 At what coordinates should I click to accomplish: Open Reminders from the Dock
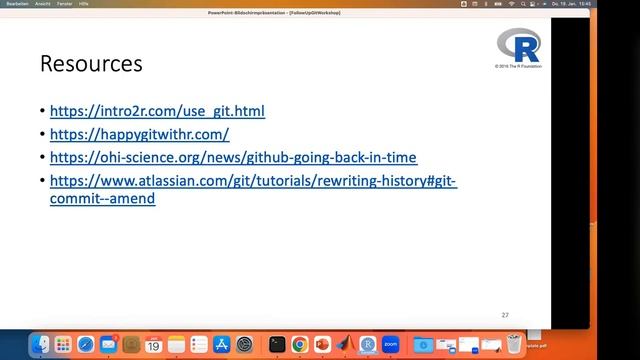199,345
